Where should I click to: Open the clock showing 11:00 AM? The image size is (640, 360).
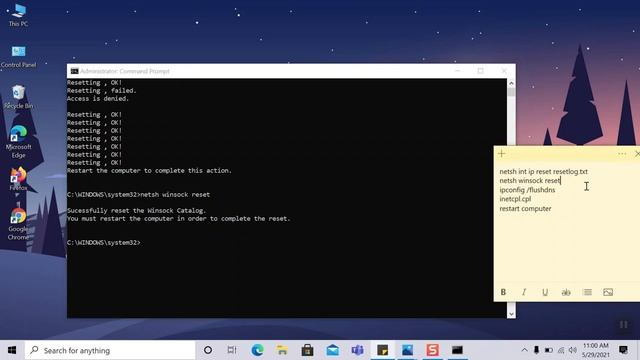click(596, 350)
